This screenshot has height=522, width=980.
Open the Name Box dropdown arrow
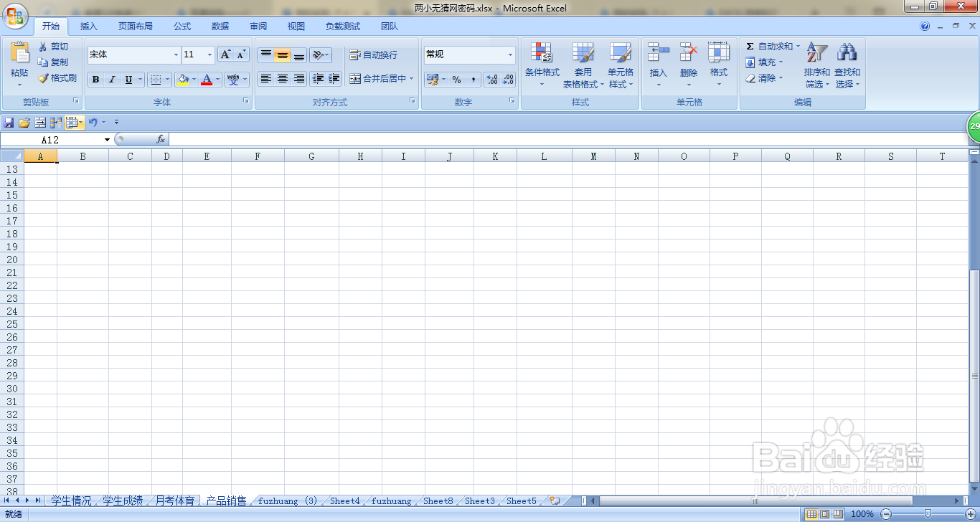[108, 140]
